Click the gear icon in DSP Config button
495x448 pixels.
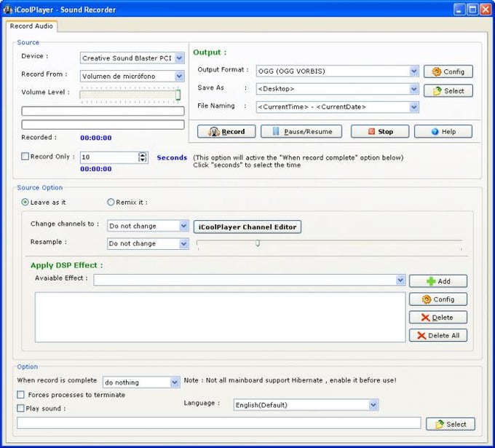coord(427,299)
